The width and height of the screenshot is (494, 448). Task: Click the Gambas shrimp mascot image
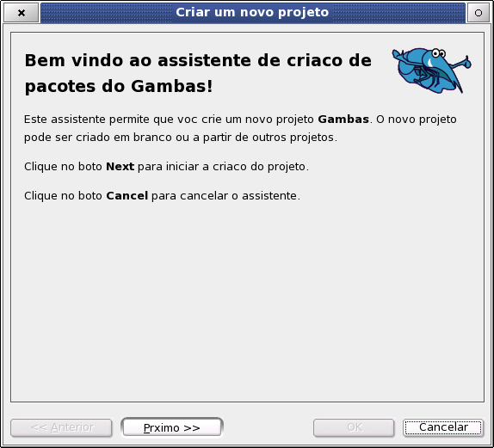pos(431,71)
